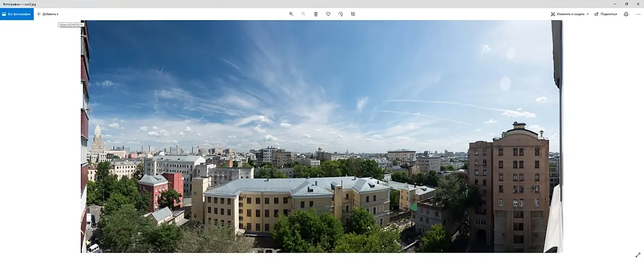The width and height of the screenshot is (644, 261).
Task: Go back to All photos (Все фотографии)
Action: [16, 14]
